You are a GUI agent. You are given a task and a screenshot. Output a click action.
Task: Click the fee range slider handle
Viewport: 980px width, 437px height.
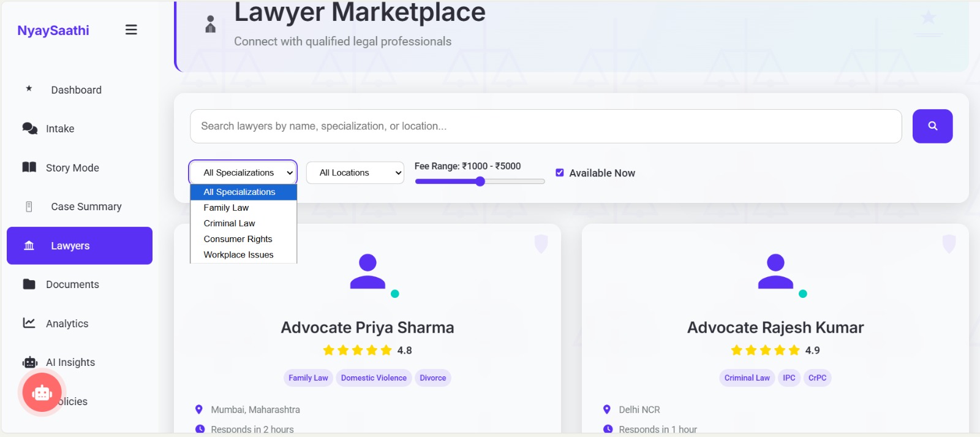pyautogui.click(x=480, y=181)
